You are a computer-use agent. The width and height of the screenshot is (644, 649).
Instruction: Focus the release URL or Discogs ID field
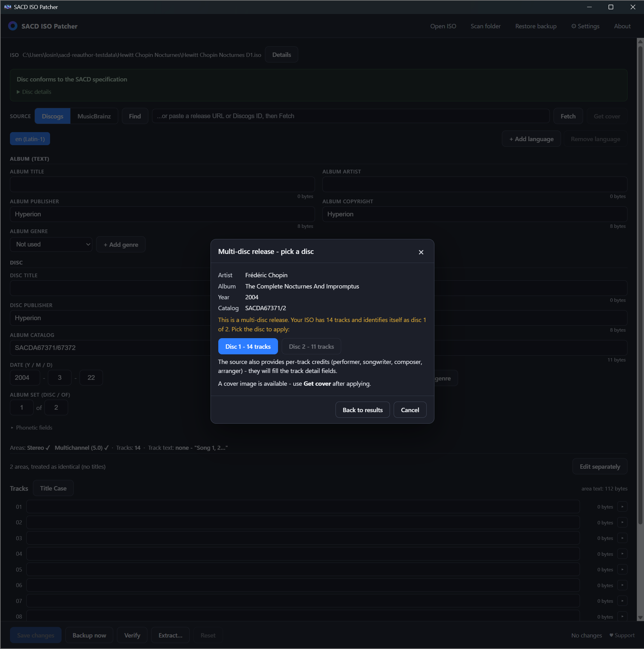tap(350, 116)
